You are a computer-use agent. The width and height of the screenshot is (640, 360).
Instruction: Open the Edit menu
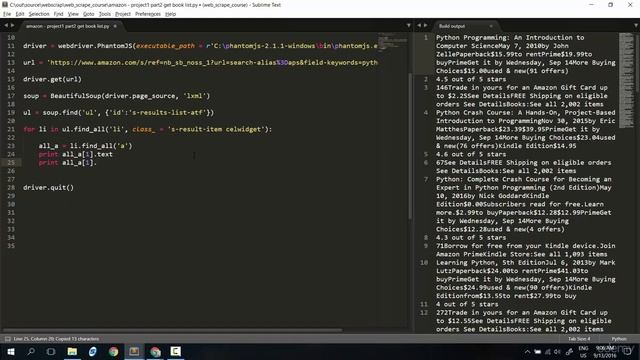(x=20, y=14)
